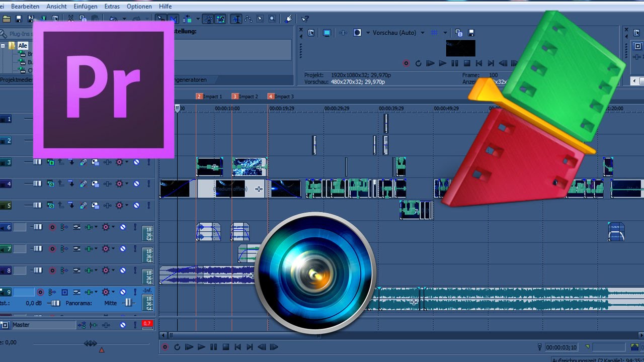Save preview snapshot to file
644x362 pixels.
(x=471, y=33)
